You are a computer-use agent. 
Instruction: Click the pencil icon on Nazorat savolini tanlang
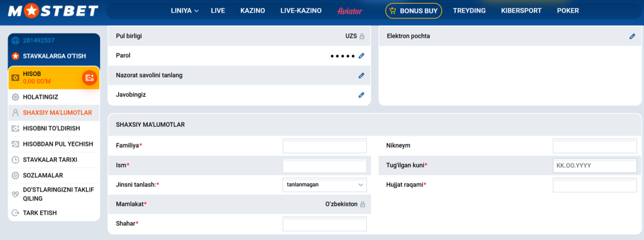pyautogui.click(x=362, y=75)
